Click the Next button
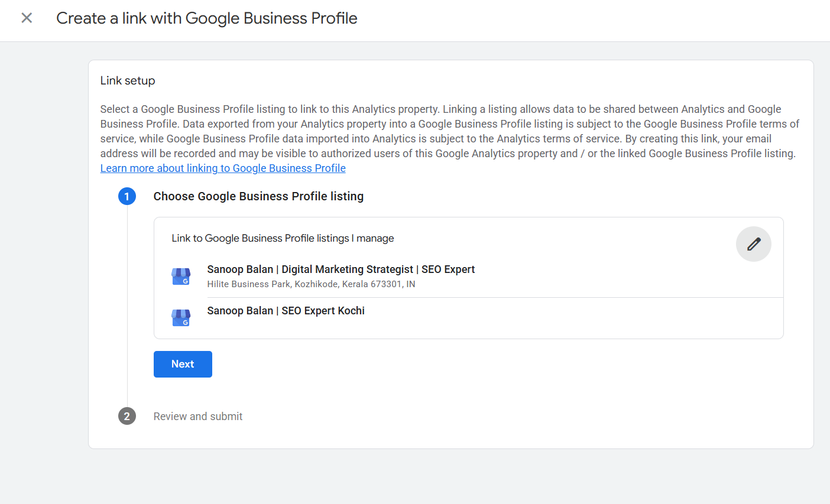 coord(183,364)
